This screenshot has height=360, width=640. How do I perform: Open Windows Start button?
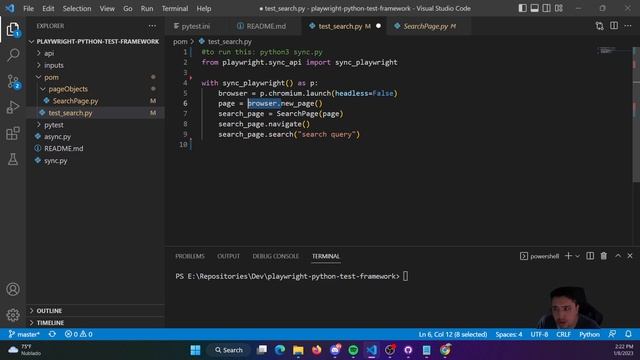click(195, 350)
